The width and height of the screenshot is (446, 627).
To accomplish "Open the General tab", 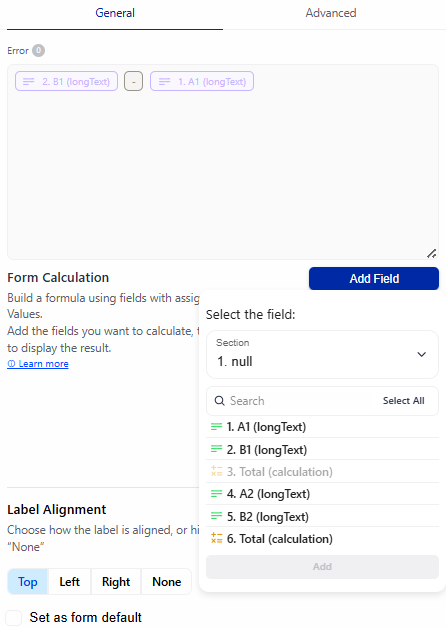I will click(x=115, y=13).
